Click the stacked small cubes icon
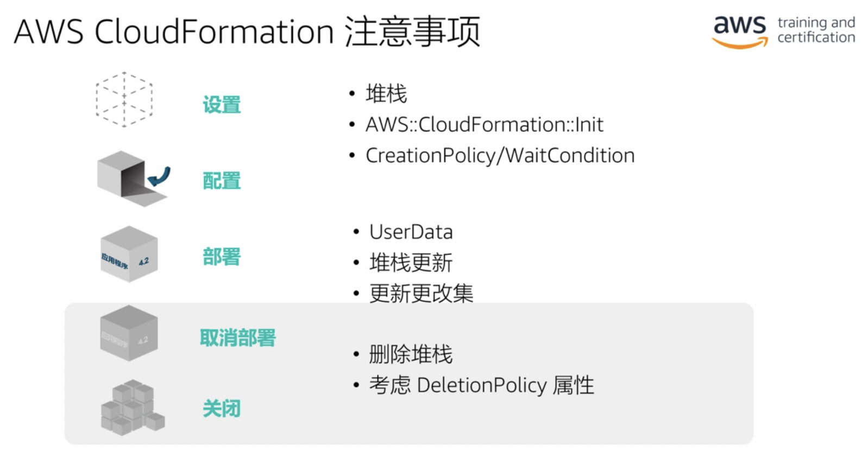Viewport: 868px width, 458px height. (132, 408)
